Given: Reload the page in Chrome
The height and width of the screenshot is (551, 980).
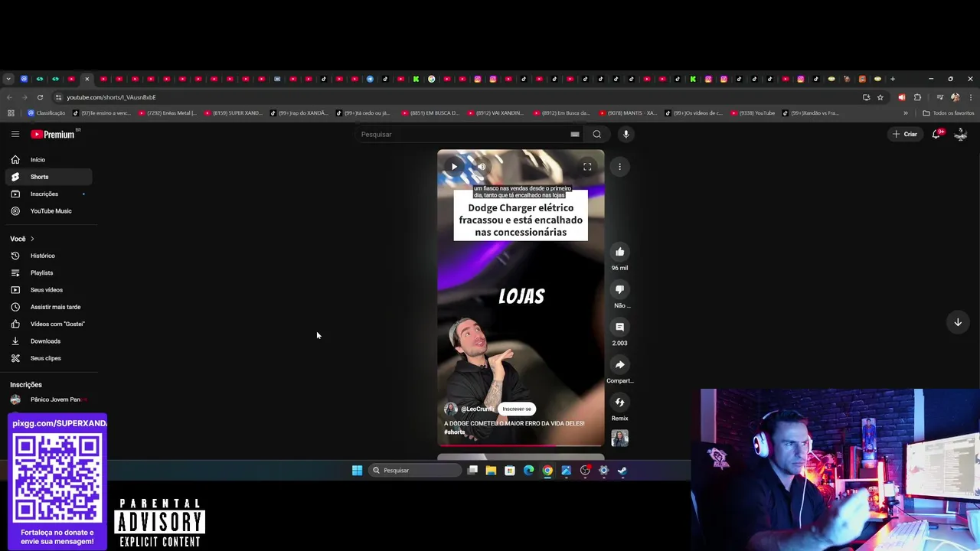Looking at the screenshot, I should click(40, 97).
